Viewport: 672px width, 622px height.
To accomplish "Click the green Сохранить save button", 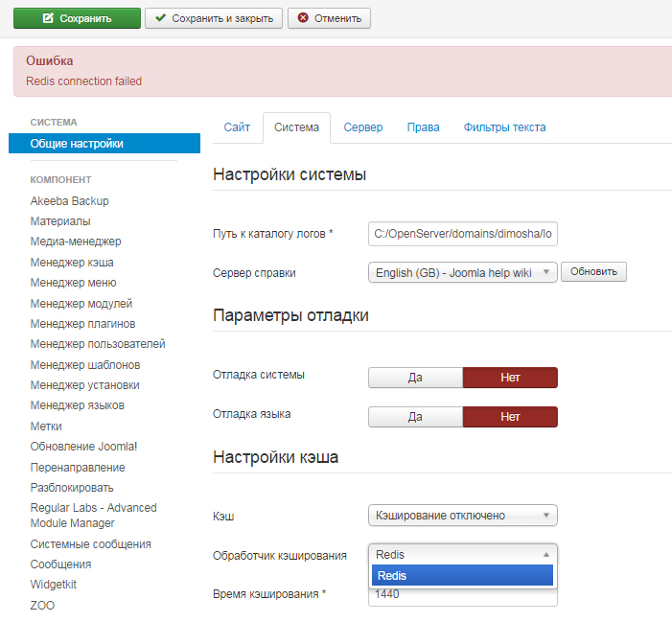I will tap(77, 18).
